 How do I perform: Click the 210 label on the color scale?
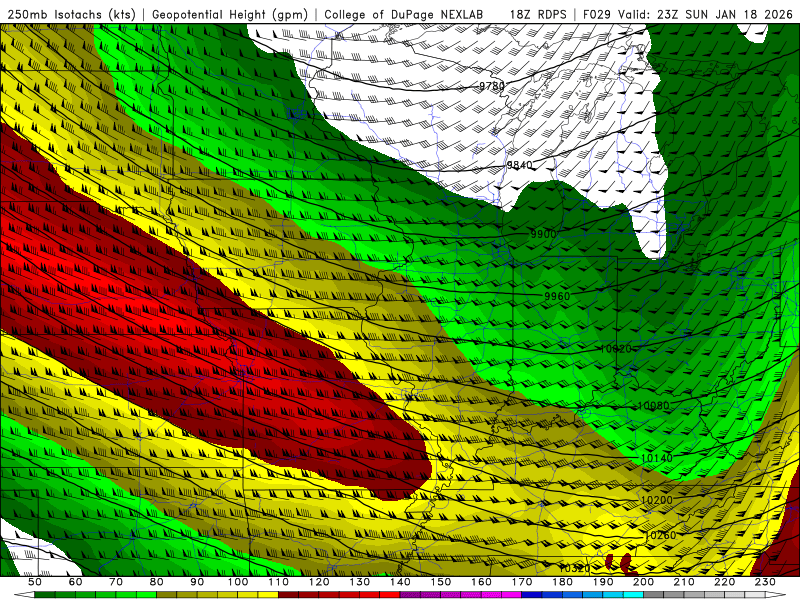[x=684, y=582]
